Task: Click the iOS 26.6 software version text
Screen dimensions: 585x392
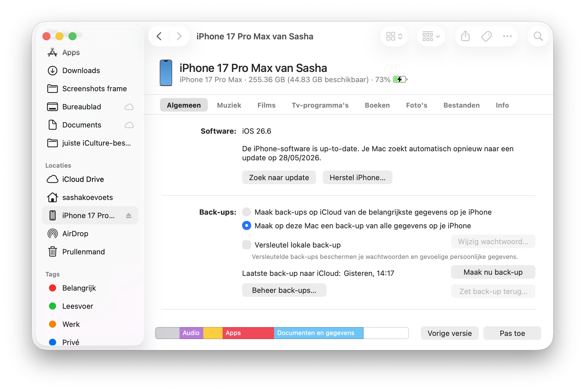Action: 257,131
